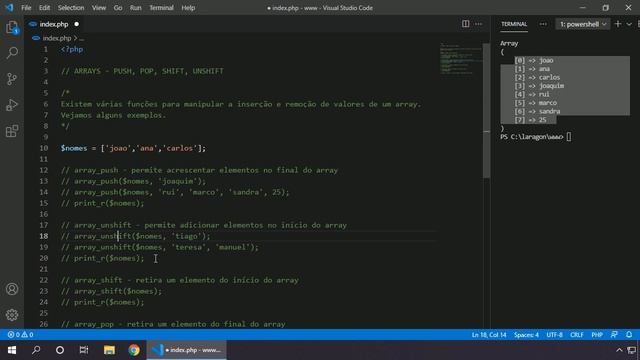Open the Run menu
Viewport: 640px width, 360px height.
pyautogui.click(x=136, y=8)
